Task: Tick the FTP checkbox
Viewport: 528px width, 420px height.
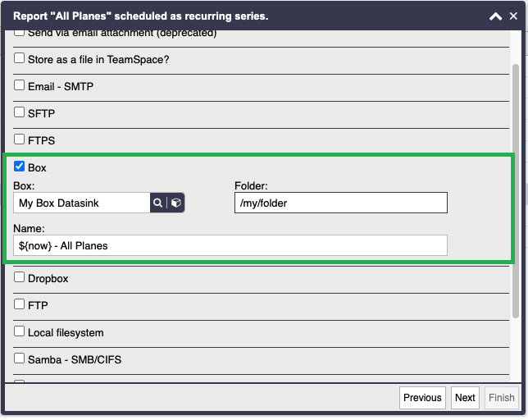Action: point(19,304)
